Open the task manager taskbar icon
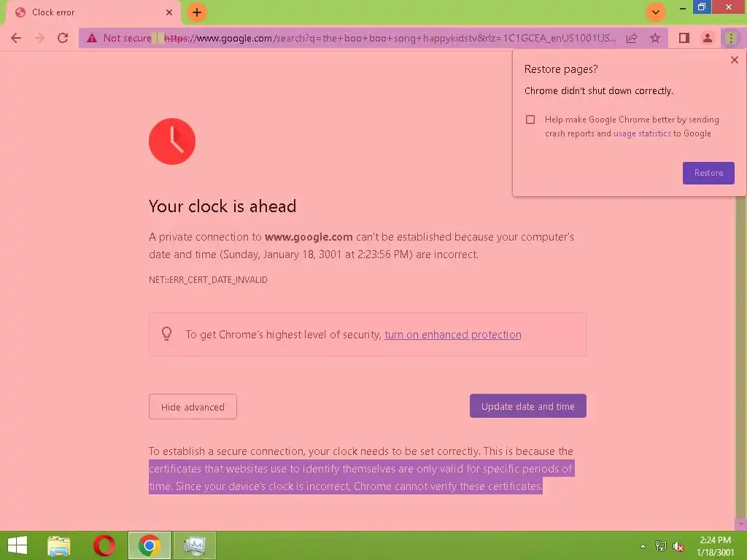 (x=195, y=545)
